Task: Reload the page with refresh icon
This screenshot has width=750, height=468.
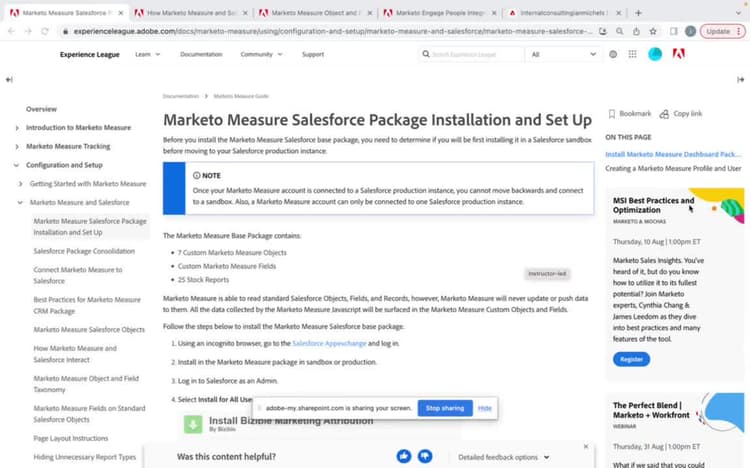Action: pos(44,31)
